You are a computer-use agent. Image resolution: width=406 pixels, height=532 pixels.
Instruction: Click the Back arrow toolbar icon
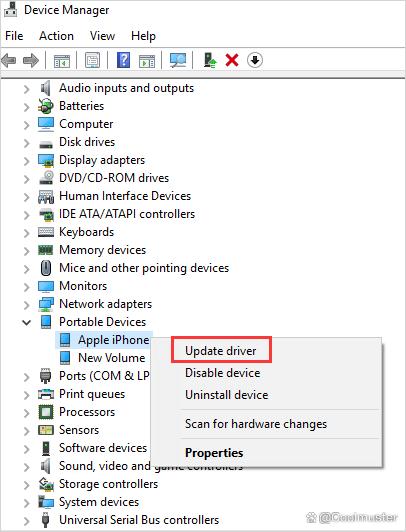9,61
